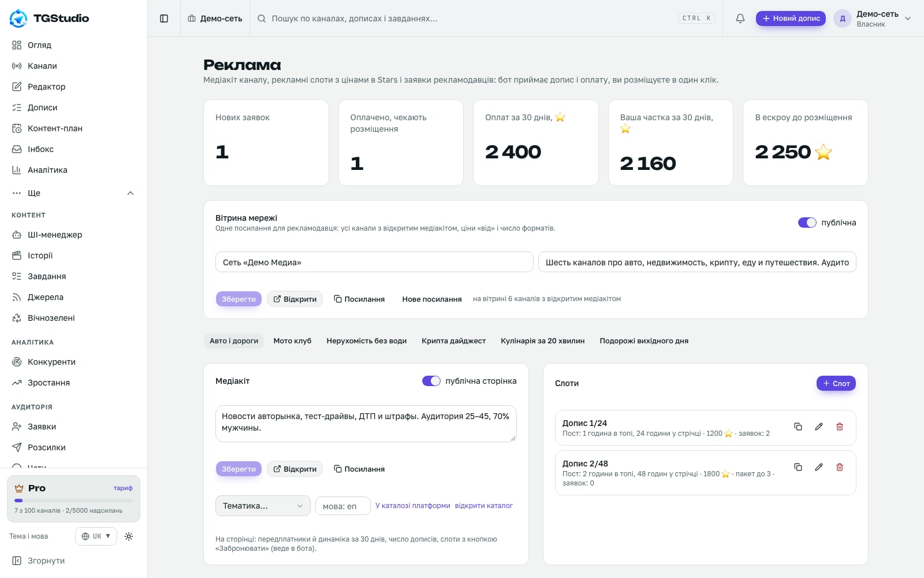Click 'Нове посилання' in showcase card
The image size is (924, 578).
point(432,299)
